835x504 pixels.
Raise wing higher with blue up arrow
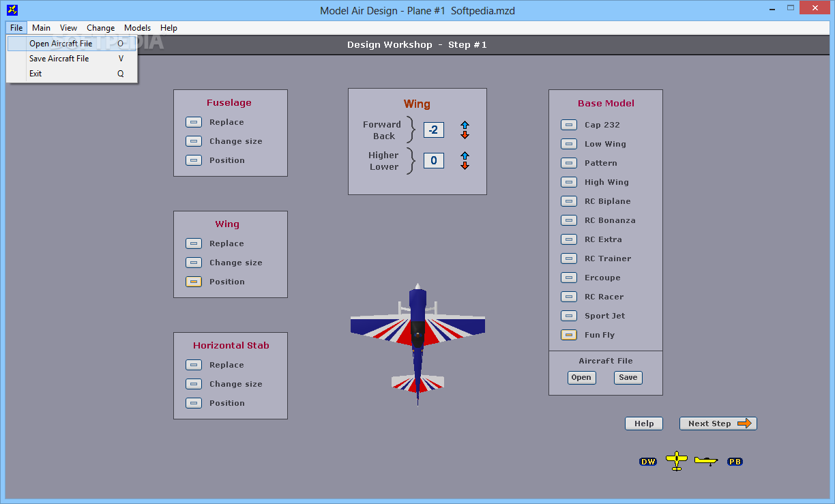coord(465,156)
